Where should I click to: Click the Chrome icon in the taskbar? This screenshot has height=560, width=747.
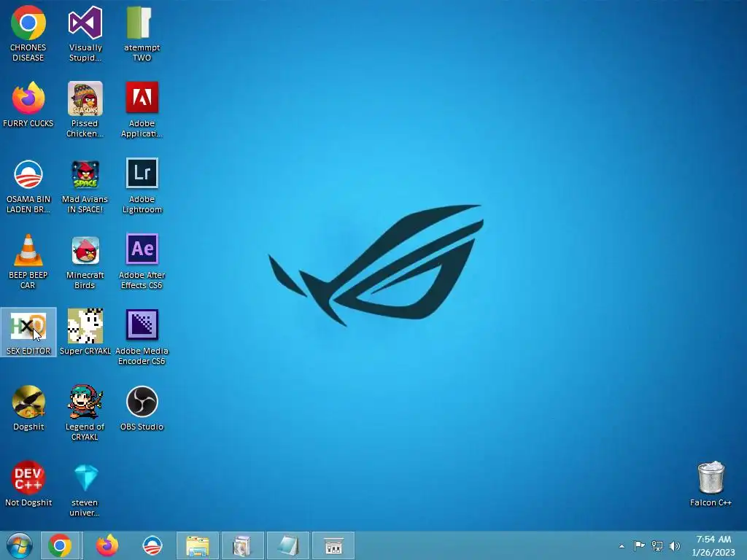coord(60,545)
